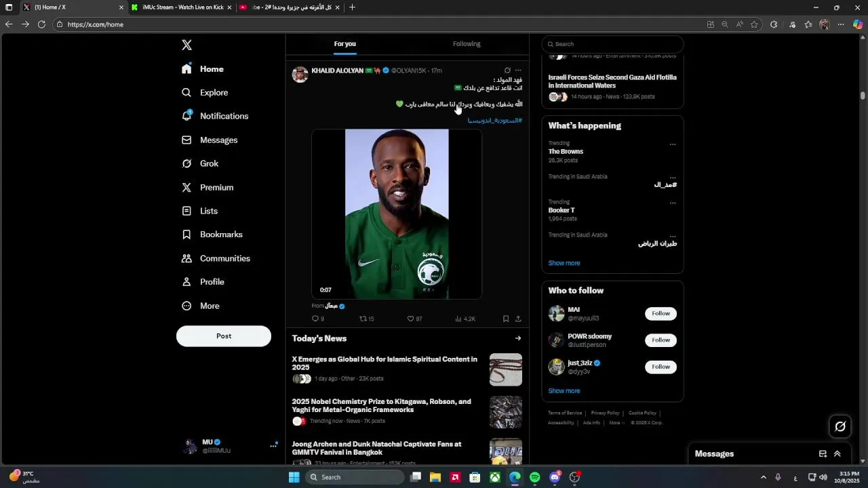The image size is (868, 488).
Task: Switch to the Kick stream browser tab
Action: pyautogui.click(x=182, y=7)
